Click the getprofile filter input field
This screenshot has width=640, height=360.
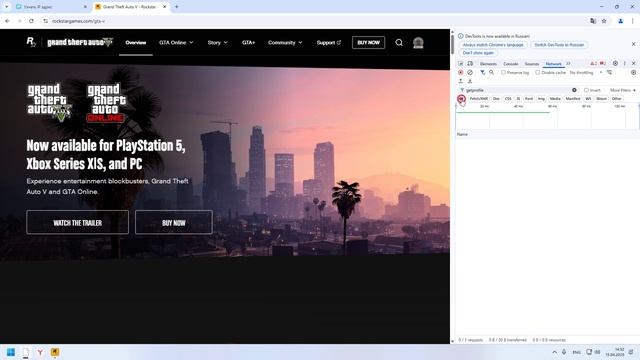pos(518,90)
